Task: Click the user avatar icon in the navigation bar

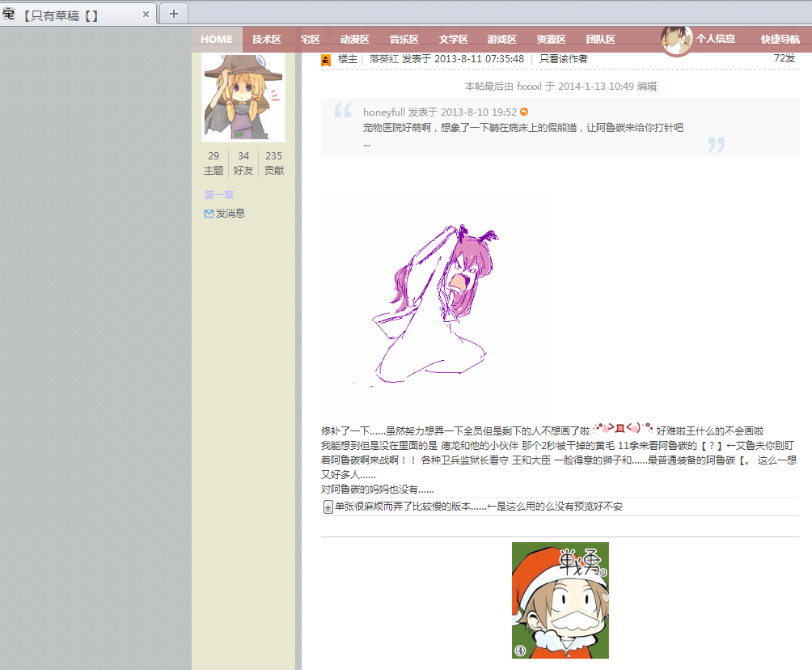Action: pos(676,40)
